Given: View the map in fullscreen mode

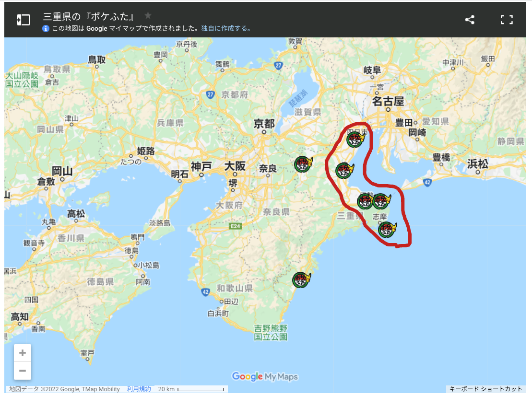Looking at the screenshot, I should click(507, 20).
